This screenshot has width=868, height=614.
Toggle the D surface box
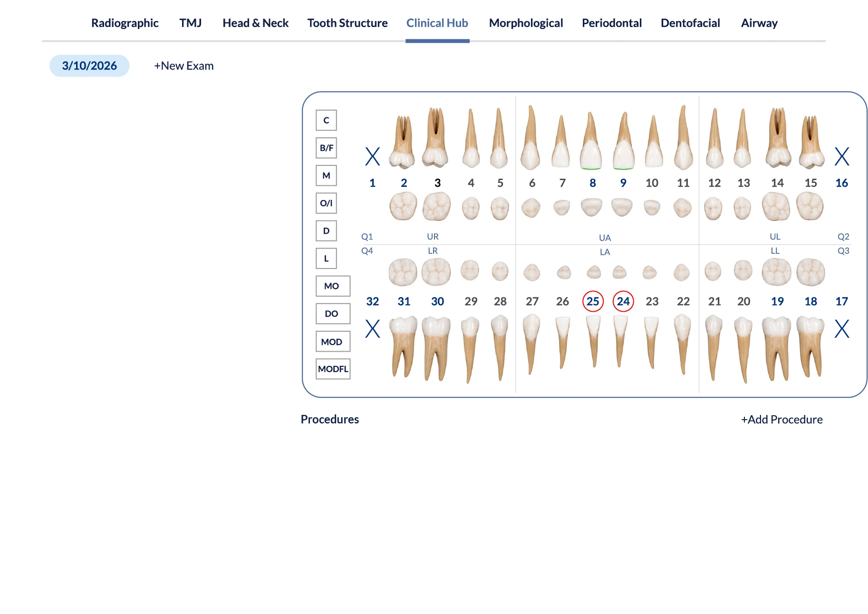pos(326,230)
